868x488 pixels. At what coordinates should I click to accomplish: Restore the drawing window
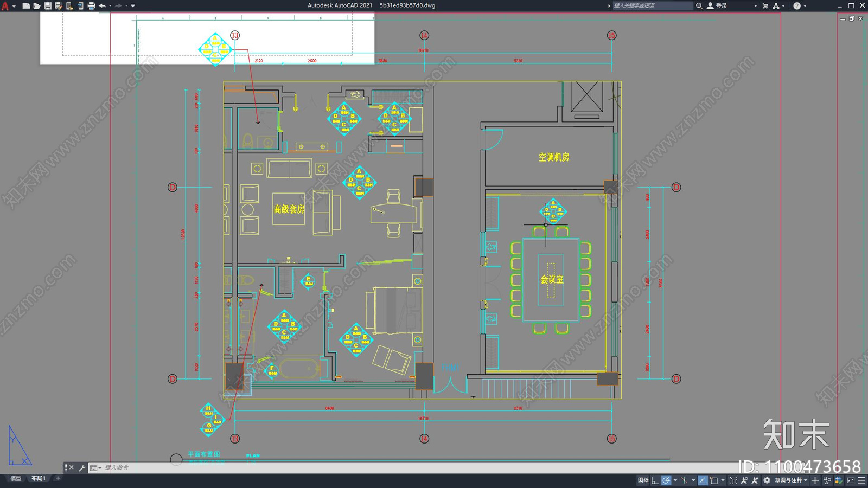(x=851, y=18)
